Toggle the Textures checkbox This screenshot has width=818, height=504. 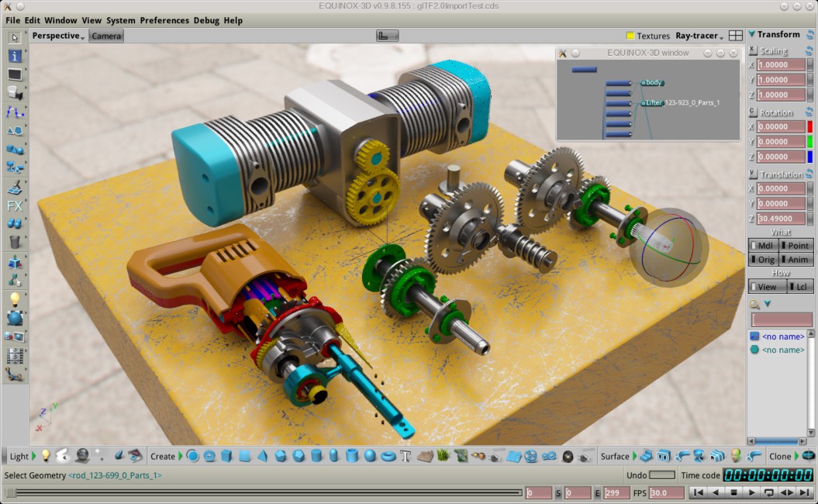pos(630,36)
